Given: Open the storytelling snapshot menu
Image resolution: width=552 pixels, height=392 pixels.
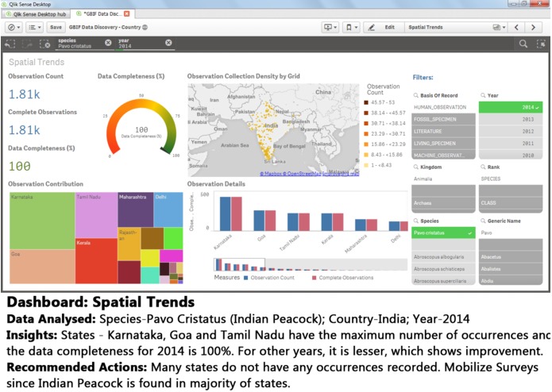Looking at the screenshot, I should [330, 27].
